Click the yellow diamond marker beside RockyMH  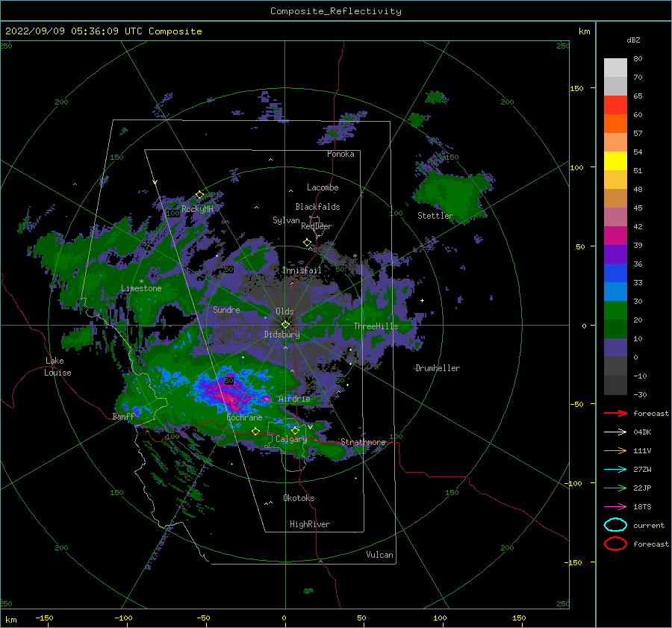click(199, 195)
